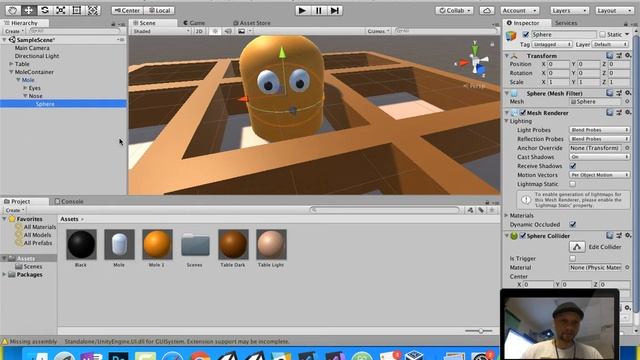This screenshot has width=640, height=360.
Task: Open Mesh Renderer settings gear
Action: pyautogui.click(x=628, y=112)
